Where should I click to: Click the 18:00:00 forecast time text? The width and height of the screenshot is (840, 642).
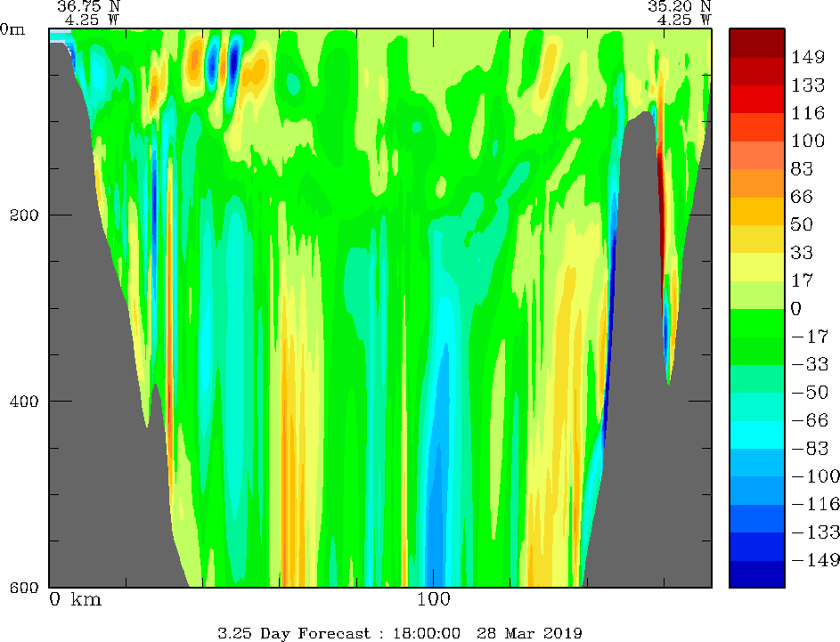(x=427, y=633)
